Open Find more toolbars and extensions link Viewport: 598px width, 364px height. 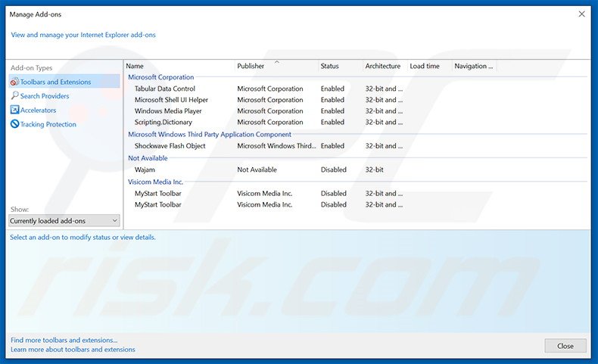[64, 340]
